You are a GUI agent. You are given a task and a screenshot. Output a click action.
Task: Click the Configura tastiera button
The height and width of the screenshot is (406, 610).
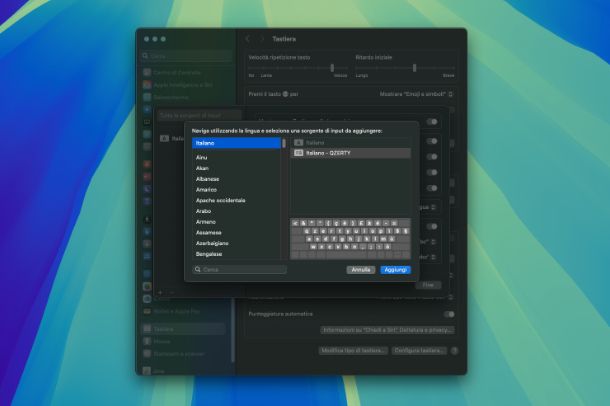click(x=418, y=351)
